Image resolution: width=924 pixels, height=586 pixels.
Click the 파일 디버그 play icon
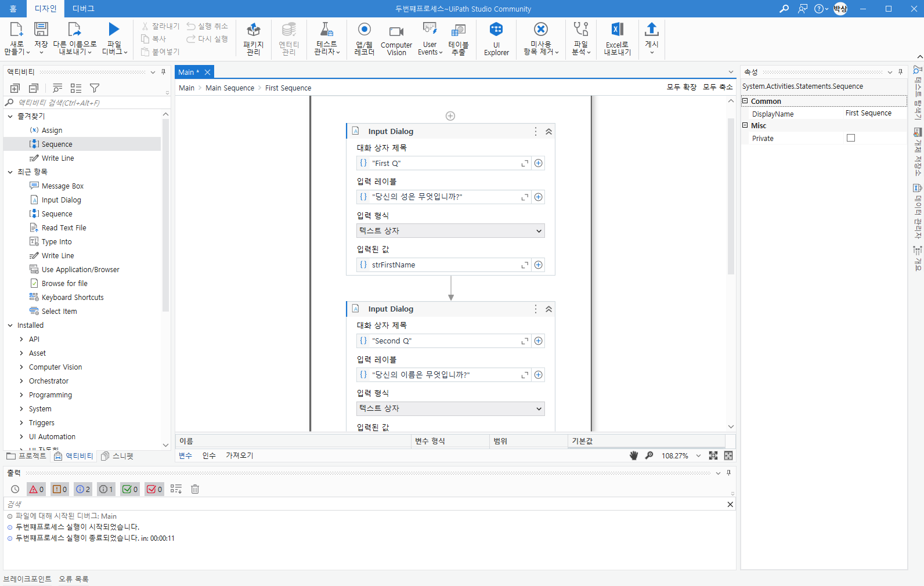pos(114,29)
